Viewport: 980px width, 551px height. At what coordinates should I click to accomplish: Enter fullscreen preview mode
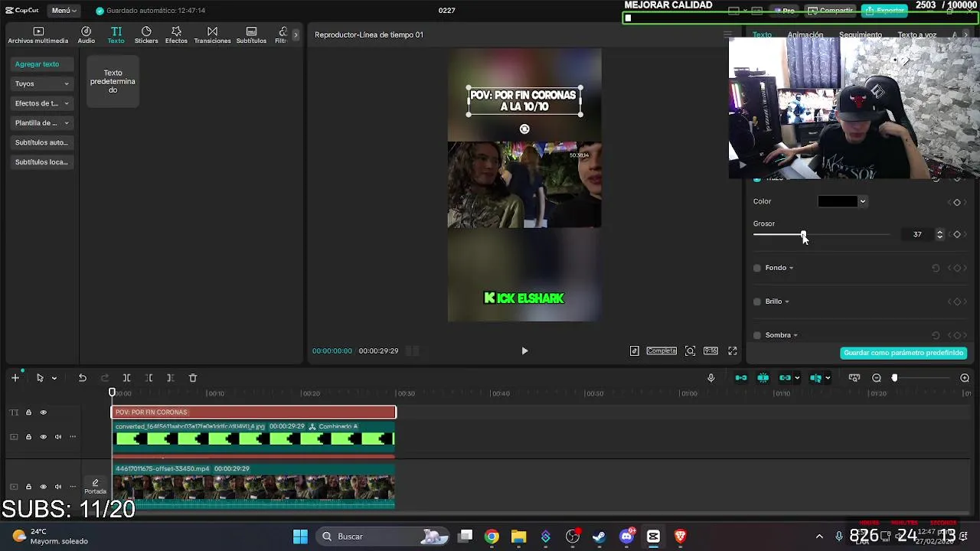733,351
